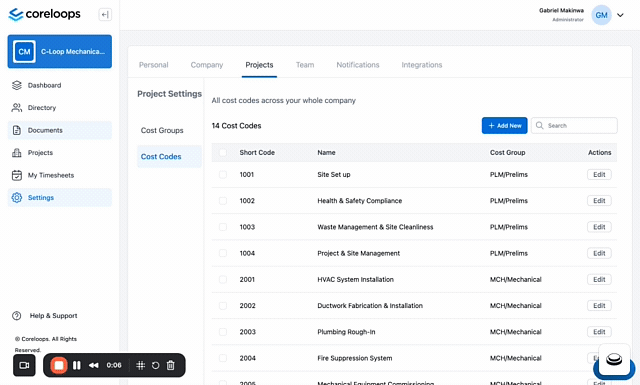Open the chat support bubble
The width and height of the screenshot is (640, 385).
[x=614, y=361]
